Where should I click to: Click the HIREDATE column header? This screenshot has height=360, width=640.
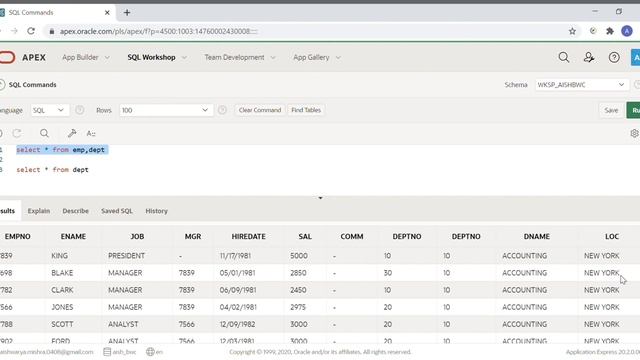[x=249, y=236]
